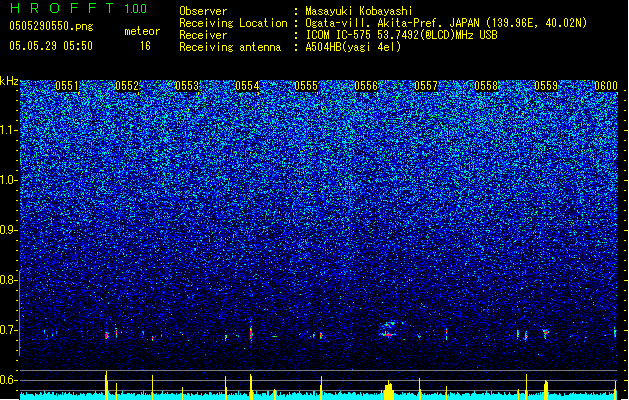629x400 pixels.
Task: Click the 0555 time marker
Action: coord(306,86)
